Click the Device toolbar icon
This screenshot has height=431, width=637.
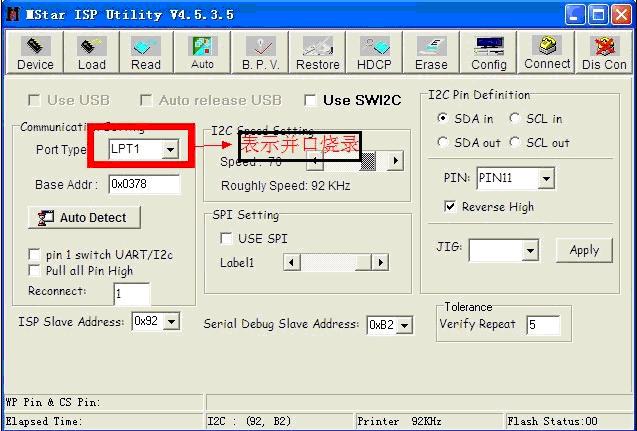pos(35,53)
